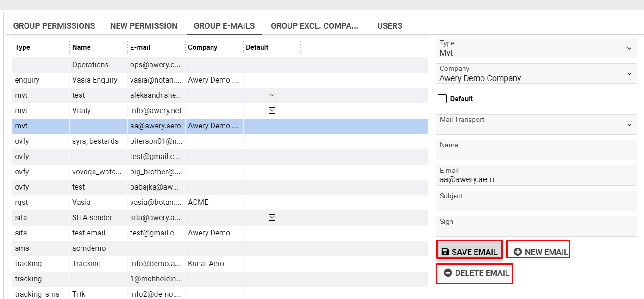Switch to the NEW PERMISSION tab
This screenshot has height=299, width=644.
click(x=144, y=26)
